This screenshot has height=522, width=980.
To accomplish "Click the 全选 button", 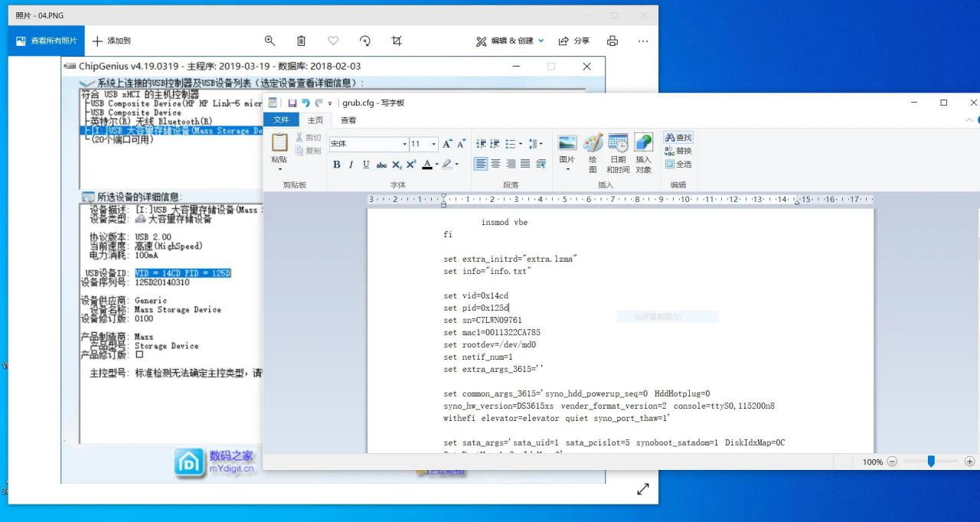I will 678,164.
